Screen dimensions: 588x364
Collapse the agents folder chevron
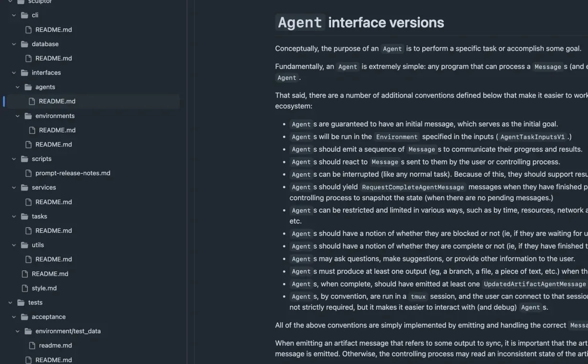pos(17,87)
